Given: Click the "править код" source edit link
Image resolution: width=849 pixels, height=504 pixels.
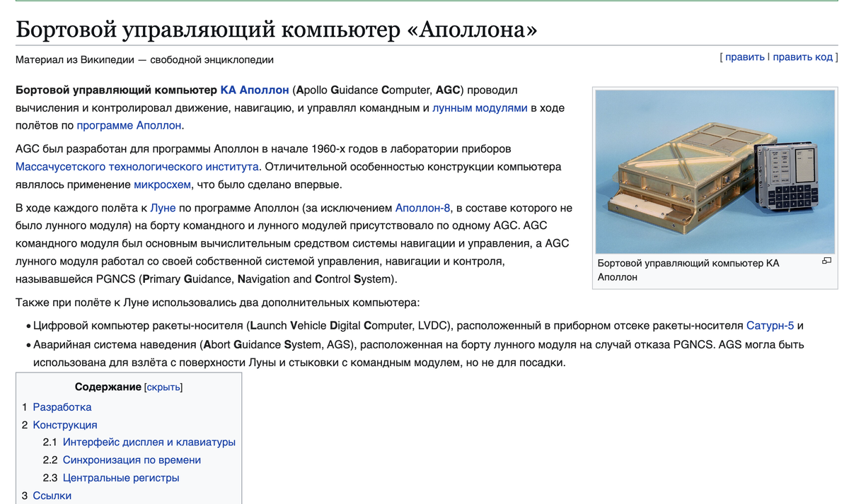Looking at the screenshot, I should point(802,57).
